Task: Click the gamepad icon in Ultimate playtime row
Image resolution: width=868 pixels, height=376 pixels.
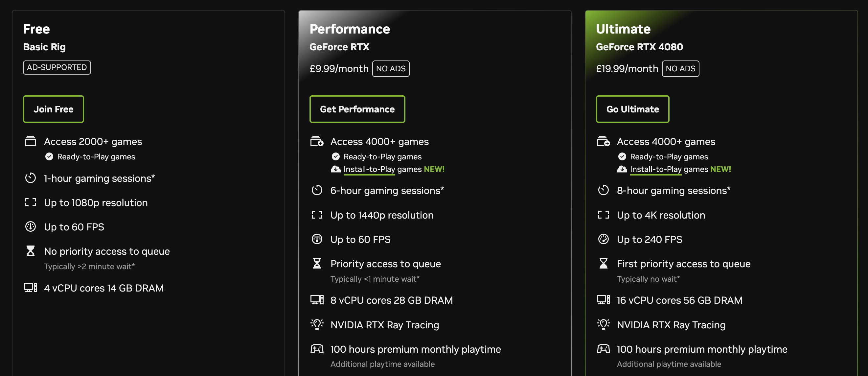Action: tap(603, 349)
